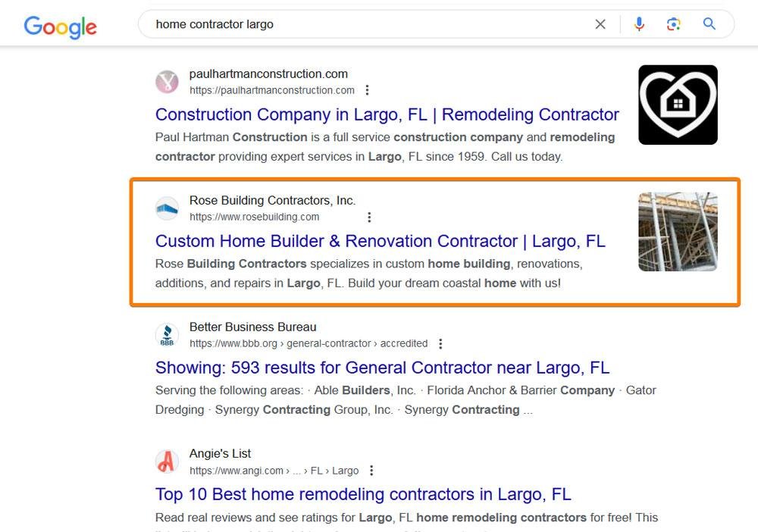758x532 pixels.
Task: Open more options for the angi.com result
Action: (x=371, y=471)
